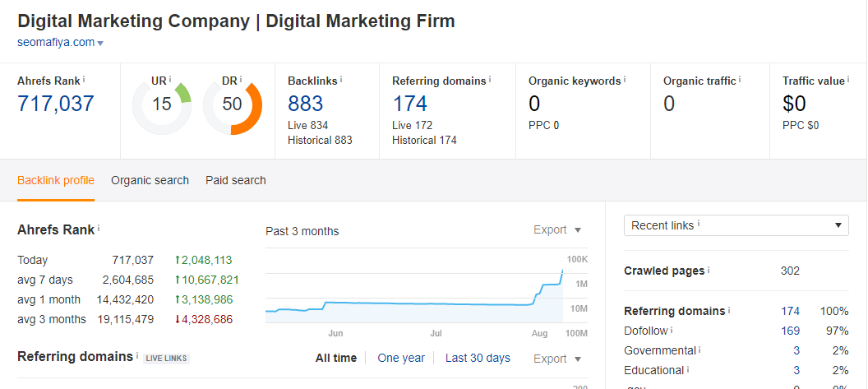Select the All time range filter
The height and width of the screenshot is (389, 868).
click(336, 358)
